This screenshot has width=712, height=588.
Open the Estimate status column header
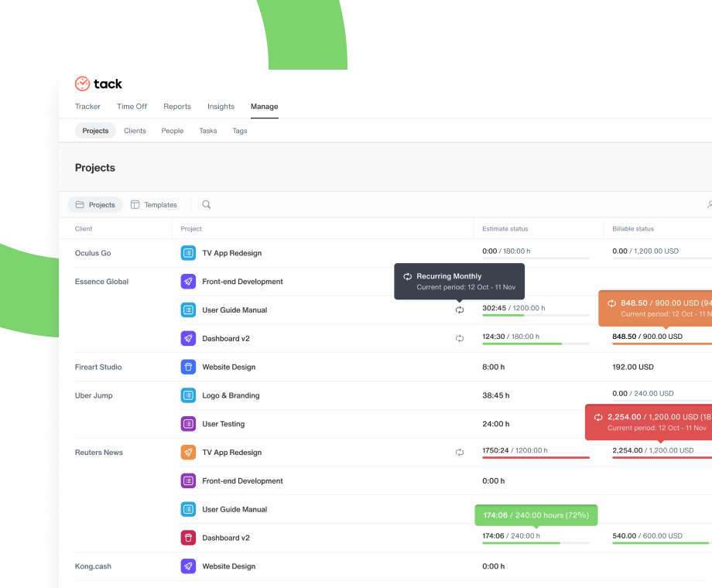pos(504,229)
